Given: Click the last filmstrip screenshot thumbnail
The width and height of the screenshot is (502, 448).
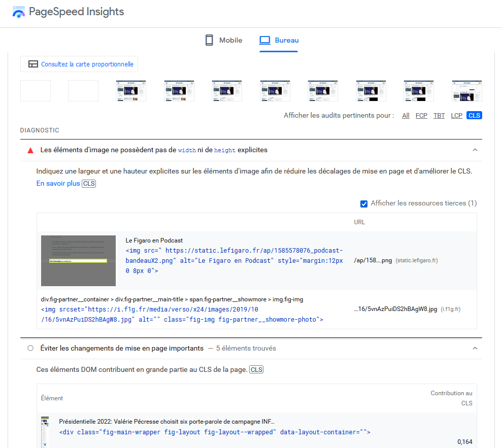Looking at the screenshot, I should coord(466,91).
